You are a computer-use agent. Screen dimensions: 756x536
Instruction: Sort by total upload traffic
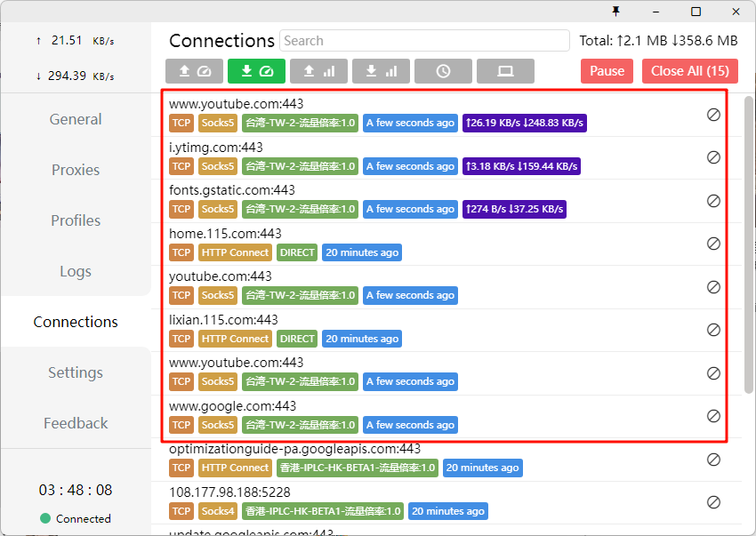click(x=318, y=71)
